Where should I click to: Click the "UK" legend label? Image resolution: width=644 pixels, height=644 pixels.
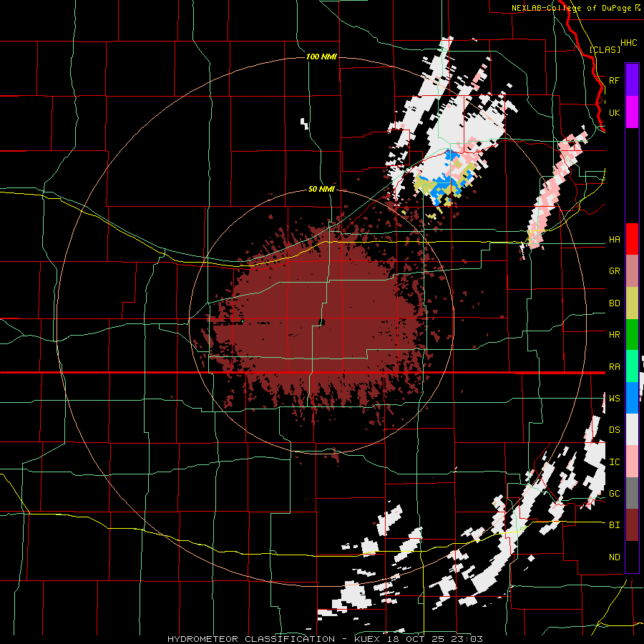(614, 113)
